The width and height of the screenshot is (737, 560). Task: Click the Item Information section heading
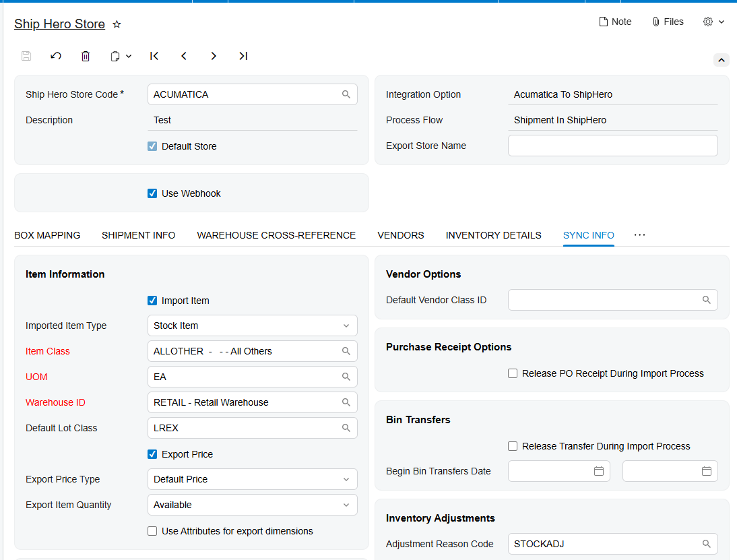tap(65, 274)
